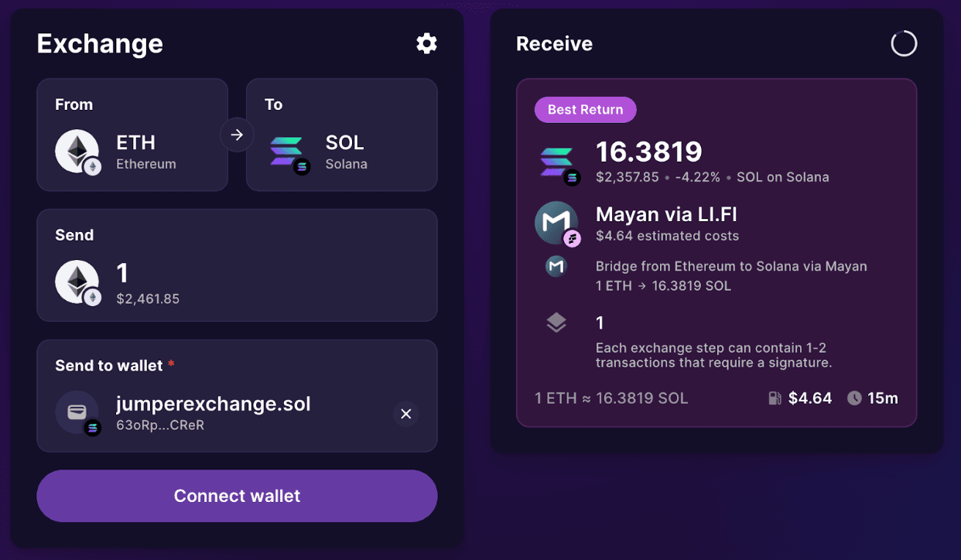Click the ETH token icon under From
Viewport: 961px width, 560px height.
click(77, 151)
